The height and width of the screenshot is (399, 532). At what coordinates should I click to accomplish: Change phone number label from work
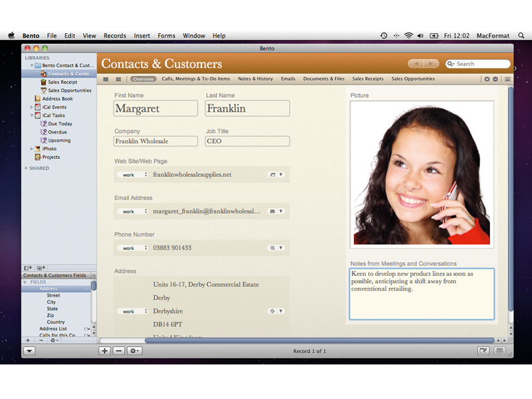pos(132,248)
